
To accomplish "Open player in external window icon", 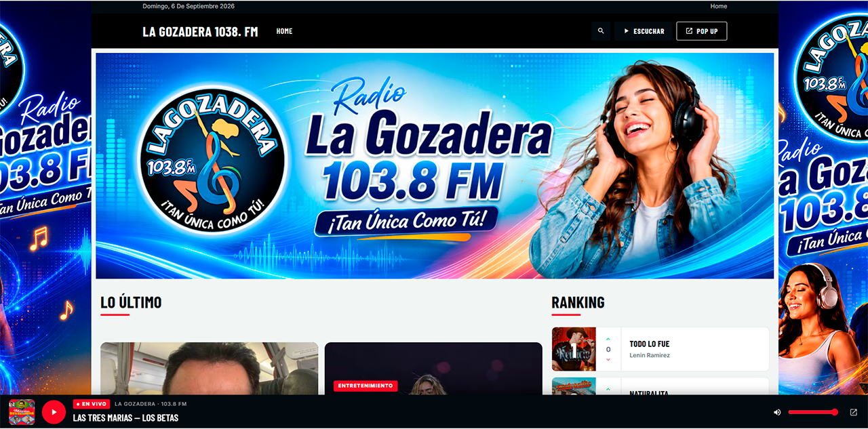I will point(854,412).
